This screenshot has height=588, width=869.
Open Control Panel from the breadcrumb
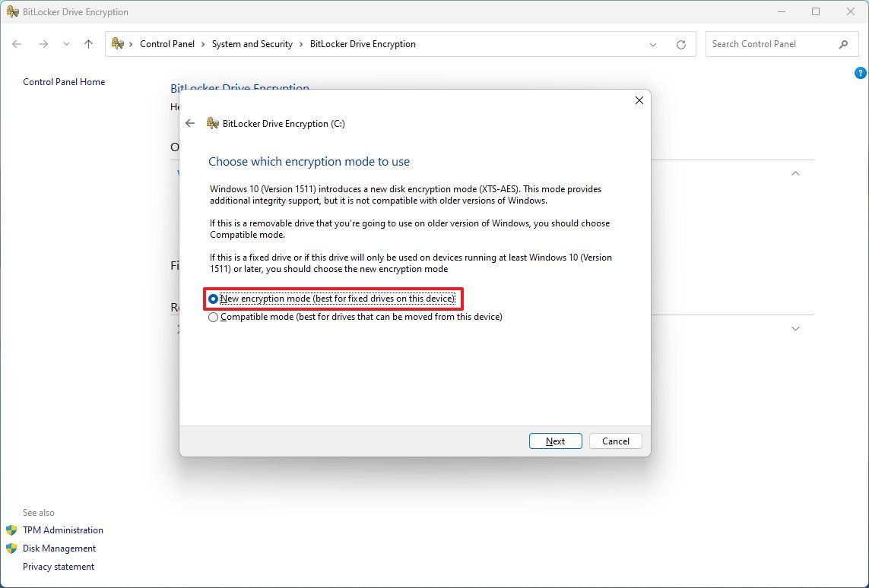pos(167,44)
